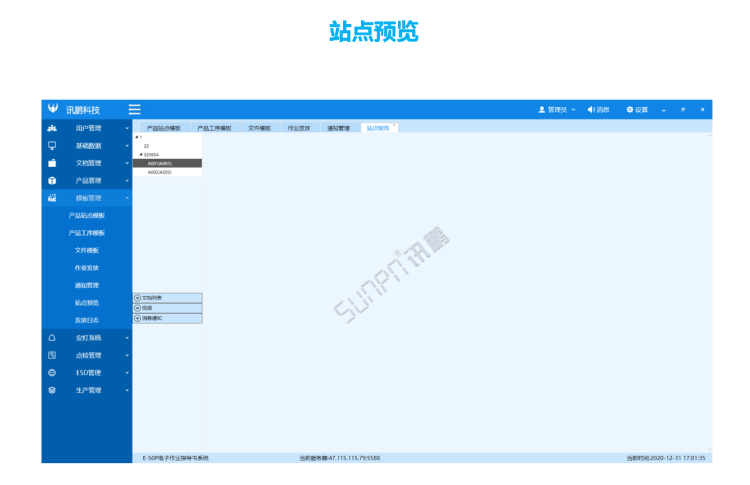750x485 pixels.
Task: Click the 生产管理 sidebar label
Action: pyautogui.click(x=88, y=390)
